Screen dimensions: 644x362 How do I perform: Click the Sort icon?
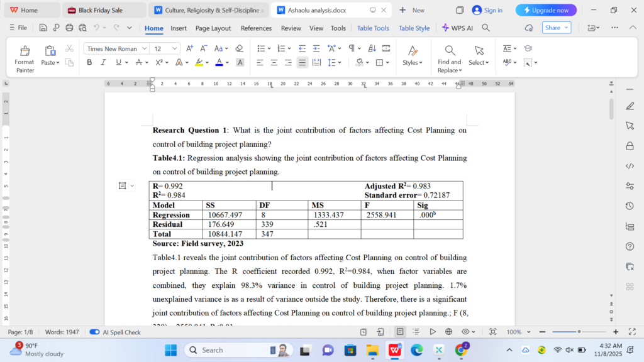coord(372,48)
